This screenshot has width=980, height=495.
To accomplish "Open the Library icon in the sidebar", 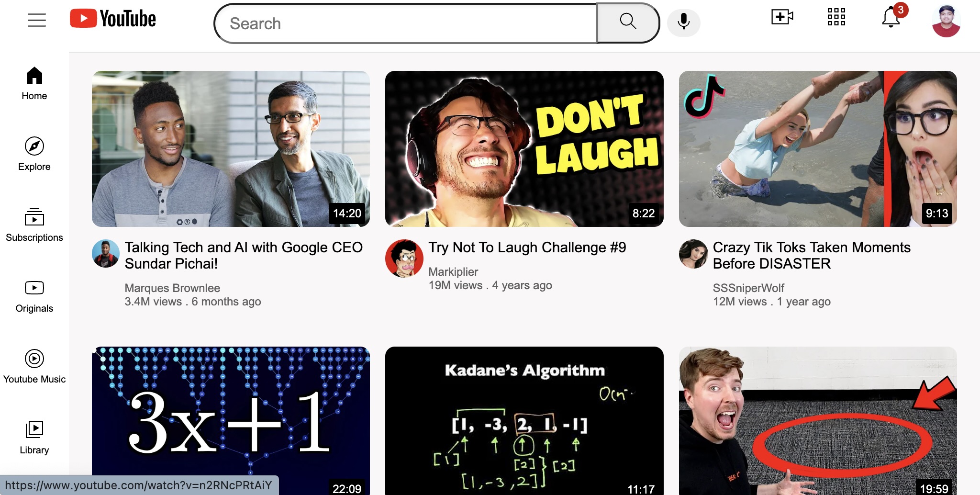I will click(x=34, y=428).
